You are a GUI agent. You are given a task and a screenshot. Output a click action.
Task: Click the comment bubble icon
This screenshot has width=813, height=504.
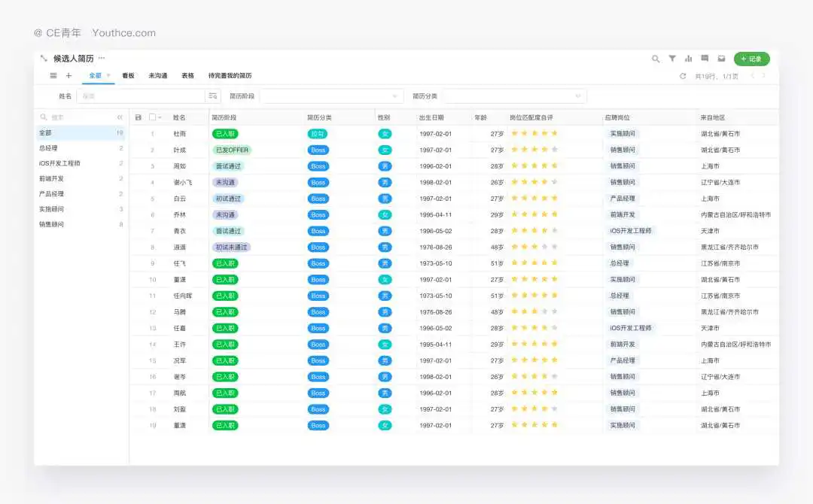[705, 59]
